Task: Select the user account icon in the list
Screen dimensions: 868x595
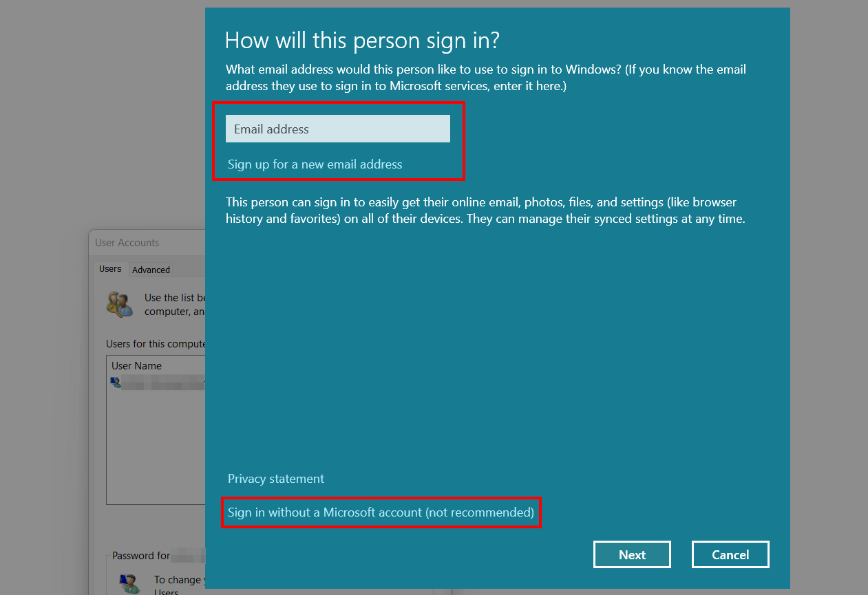Action: tap(116, 382)
